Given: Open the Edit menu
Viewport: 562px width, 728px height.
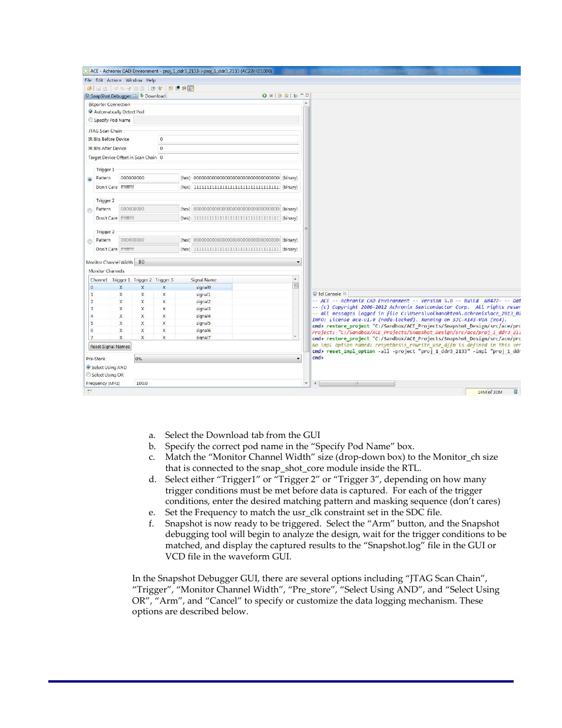Looking at the screenshot, I should [99, 80].
